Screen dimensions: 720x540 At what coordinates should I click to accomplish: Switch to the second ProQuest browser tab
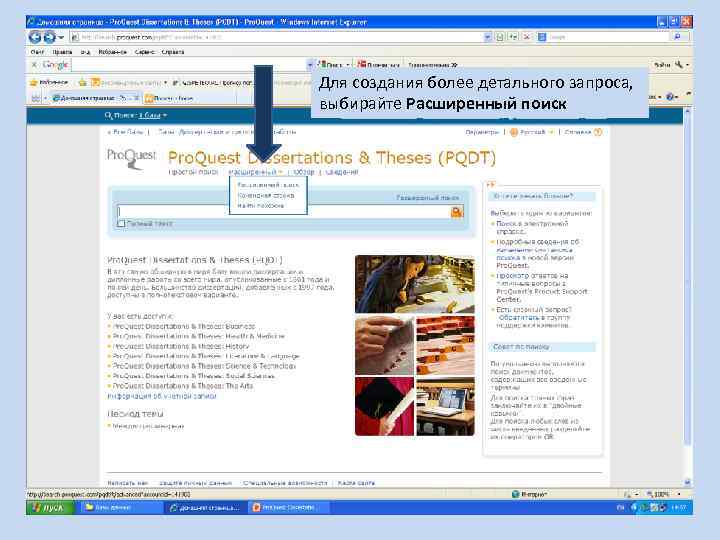click(x=189, y=98)
